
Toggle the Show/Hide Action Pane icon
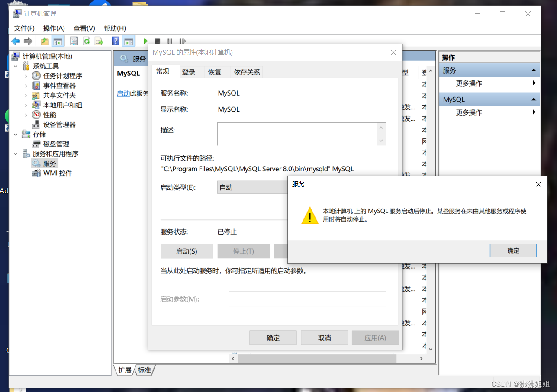pos(129,41)
